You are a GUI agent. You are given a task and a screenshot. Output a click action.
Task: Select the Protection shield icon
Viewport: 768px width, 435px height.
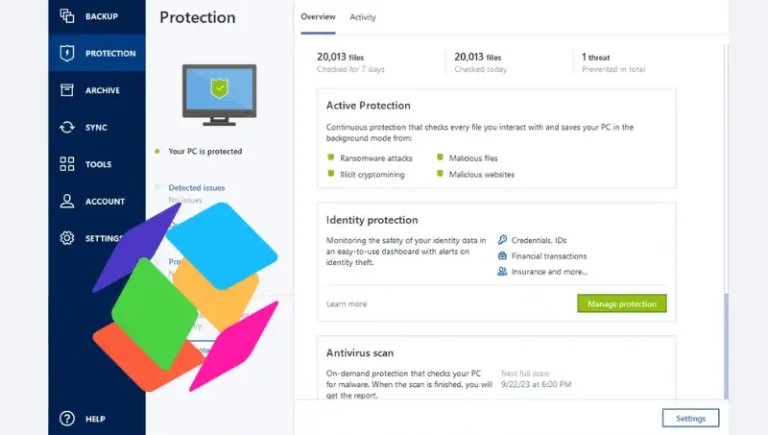tap(67, 53)
